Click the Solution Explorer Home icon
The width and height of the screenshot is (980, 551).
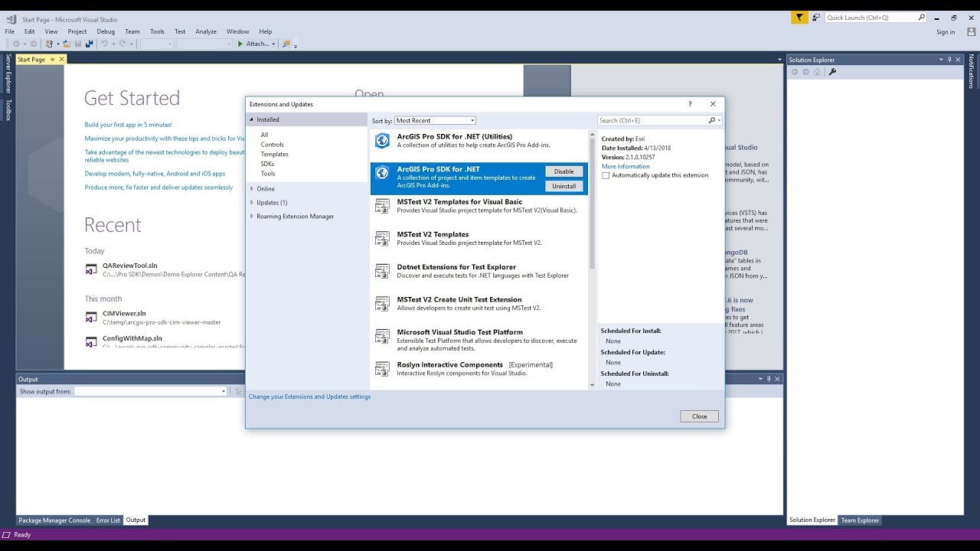tap(817, 72)
